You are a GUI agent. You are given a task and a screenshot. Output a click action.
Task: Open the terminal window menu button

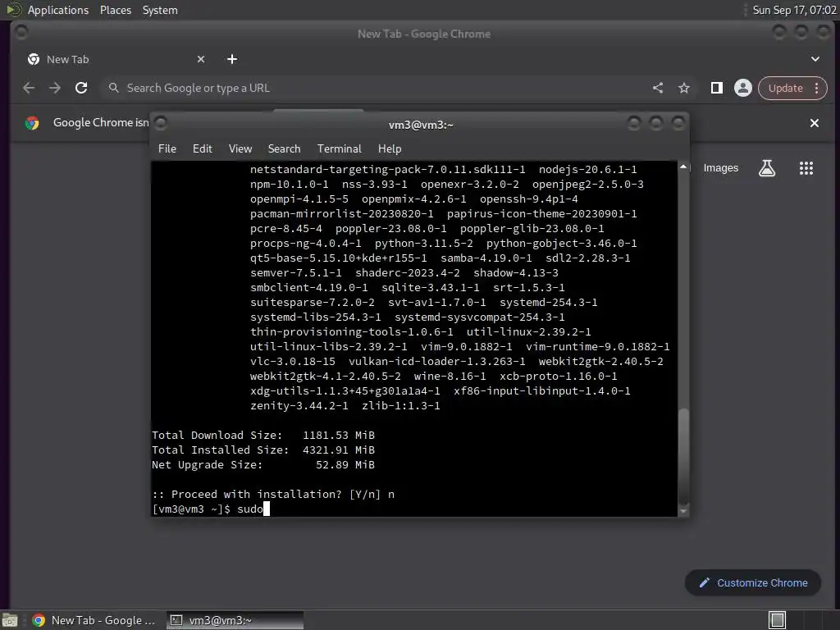(161, 124)
